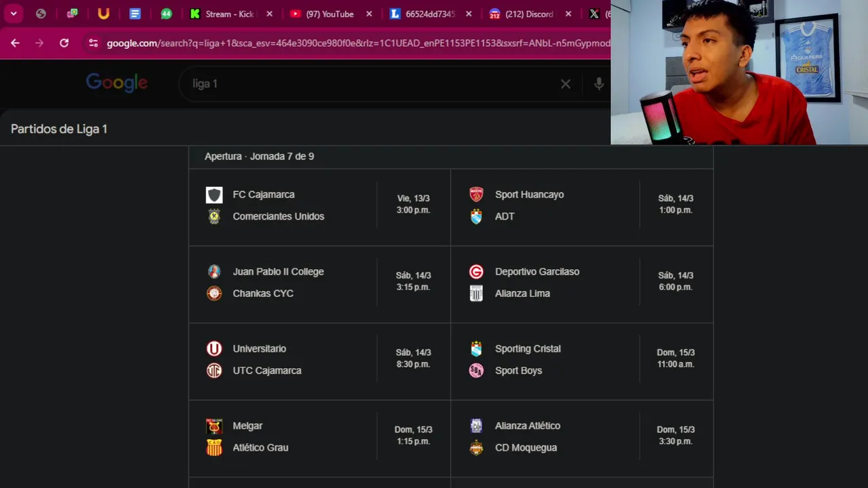
Task: Click the Sport Boys pink crest
Action: click(x=477, y=371)
